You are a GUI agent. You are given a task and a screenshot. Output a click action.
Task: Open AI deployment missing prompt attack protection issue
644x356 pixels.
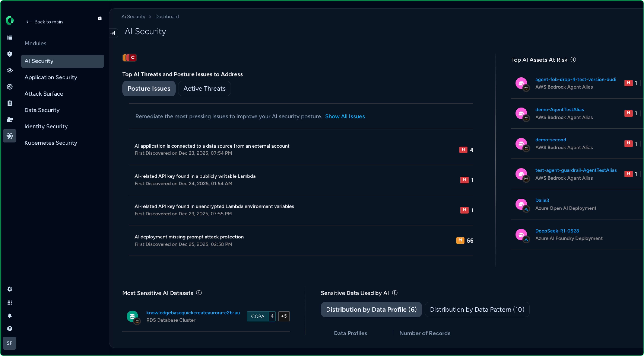click(189, 237)
